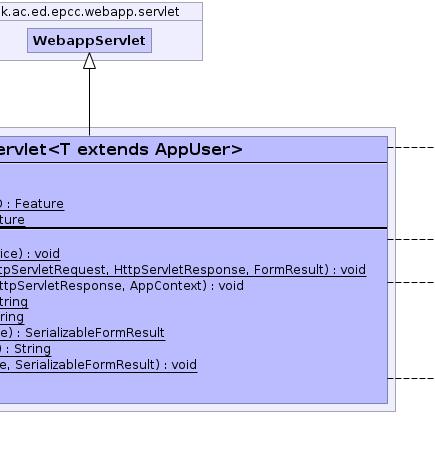Click the underlined method ending in 'tring'

pyautogui.click(x=14, y=302)
